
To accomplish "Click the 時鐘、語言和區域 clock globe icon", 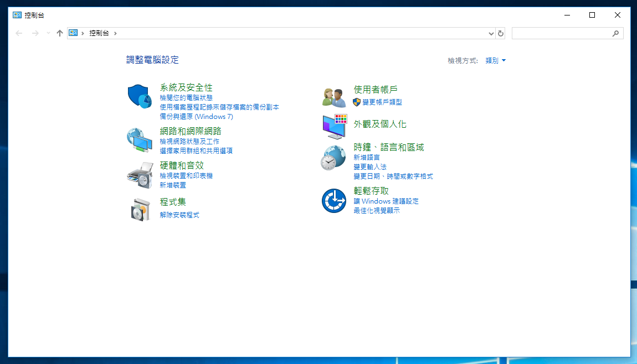I will click(x=334, y=158).
